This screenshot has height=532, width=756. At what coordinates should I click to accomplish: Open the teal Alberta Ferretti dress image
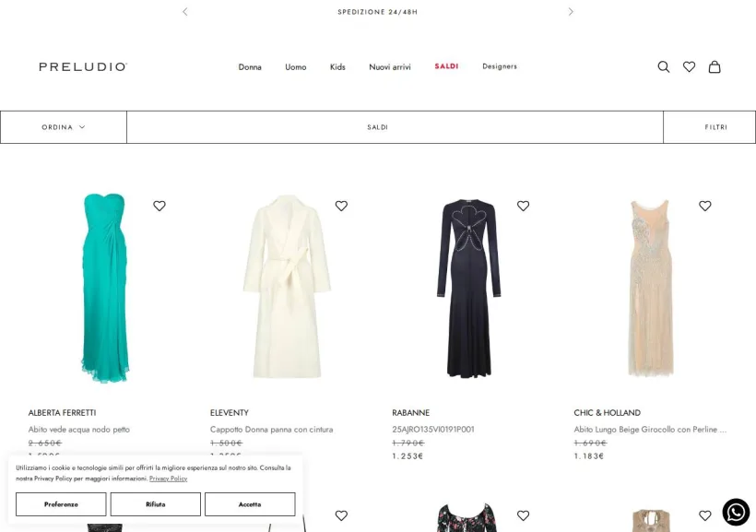click(x=106, y=288)
